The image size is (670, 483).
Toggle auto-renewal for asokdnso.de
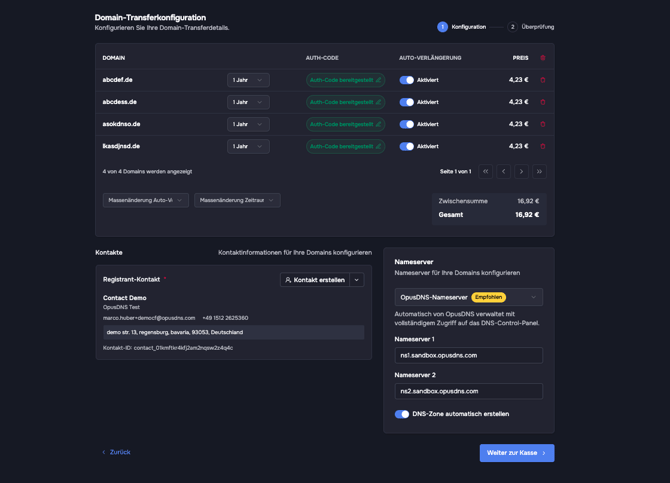click(406, 124)
